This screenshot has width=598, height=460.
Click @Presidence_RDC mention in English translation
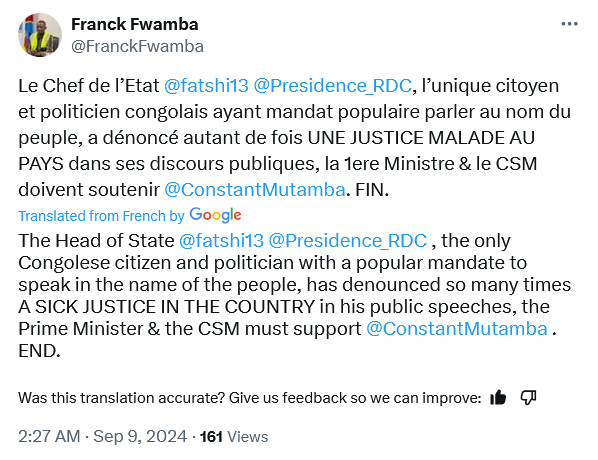point(347,241)
